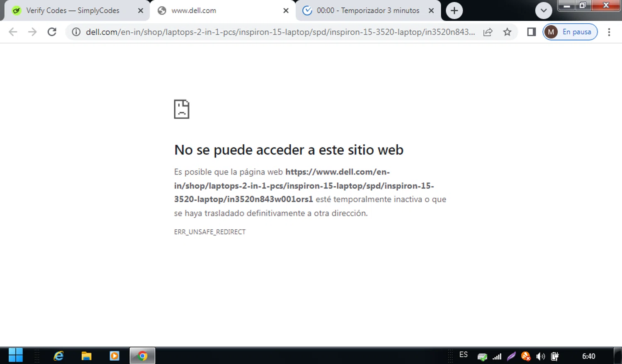Open the 'En pausa' profile button
Image resolution: width=622 pixels, height=364 pixels.
click(570, 32)
